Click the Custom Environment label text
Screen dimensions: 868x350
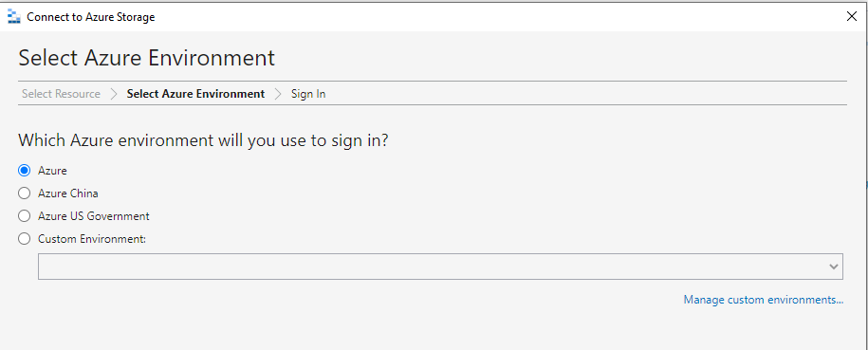[x=92, y=239]
